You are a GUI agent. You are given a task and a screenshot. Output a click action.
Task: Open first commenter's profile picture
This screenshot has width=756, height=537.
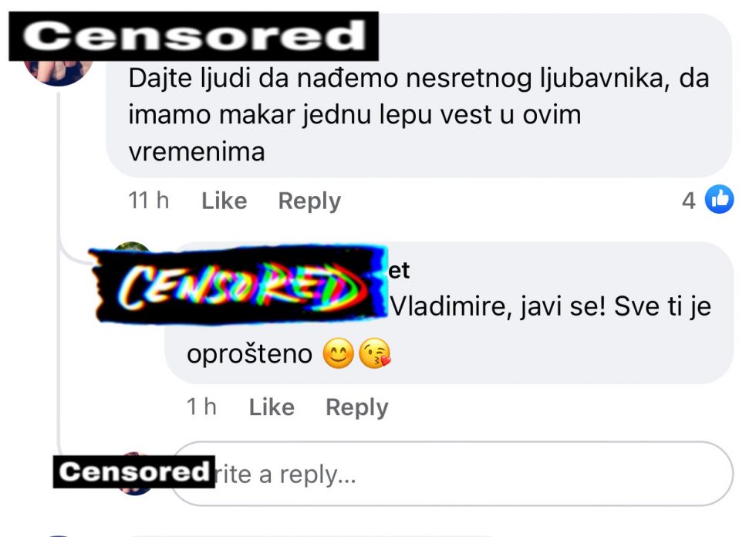(58, 71)
